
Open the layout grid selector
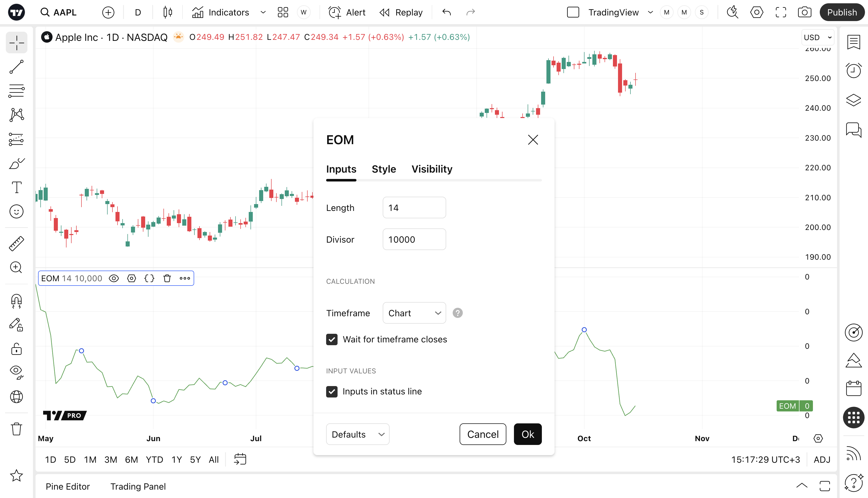click(x=283, y=12)
